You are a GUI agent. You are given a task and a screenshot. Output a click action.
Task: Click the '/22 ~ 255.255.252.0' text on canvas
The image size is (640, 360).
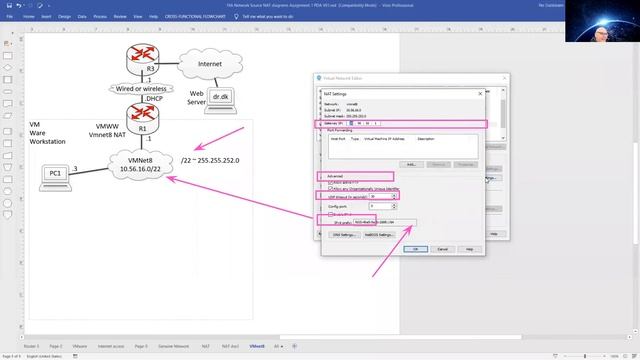[x=210, y=160]
